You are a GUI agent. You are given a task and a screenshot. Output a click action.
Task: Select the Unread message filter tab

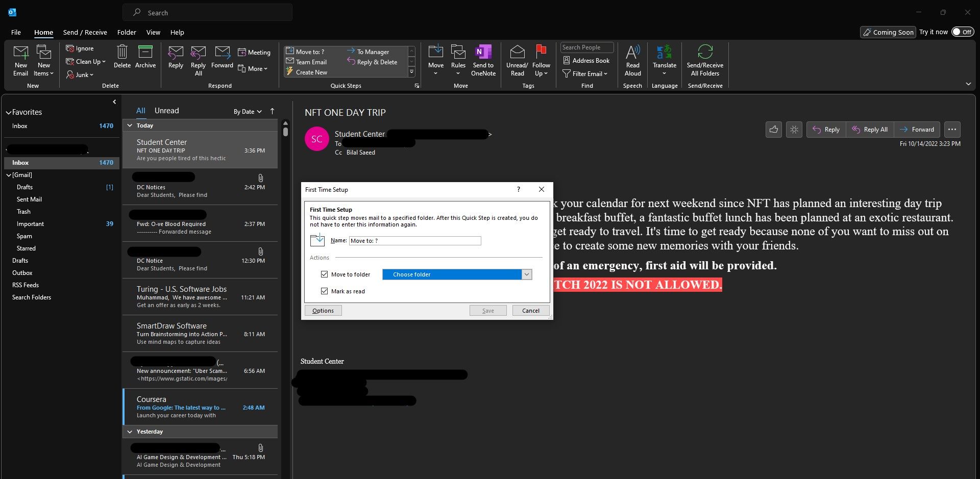pos(166,110)
